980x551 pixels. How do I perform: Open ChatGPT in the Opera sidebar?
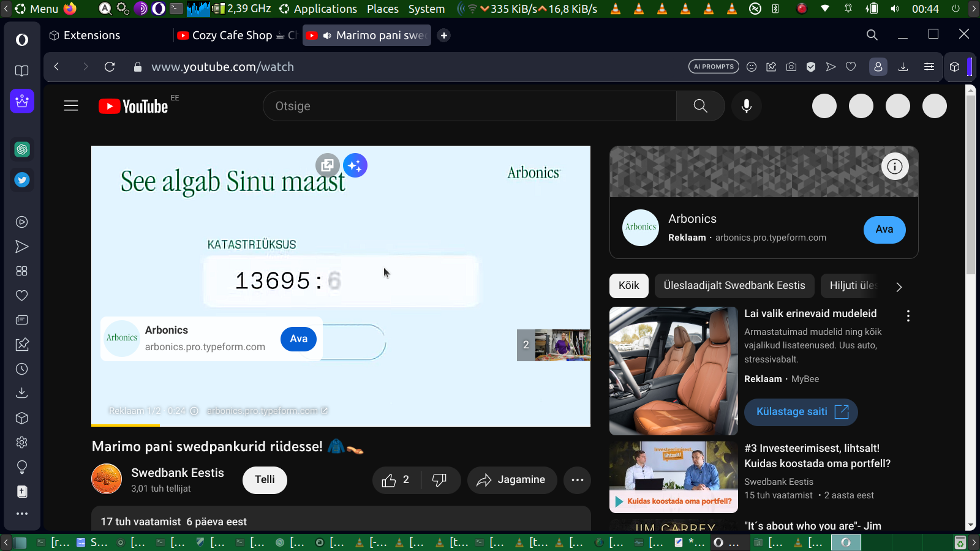(x=22, y=149)
